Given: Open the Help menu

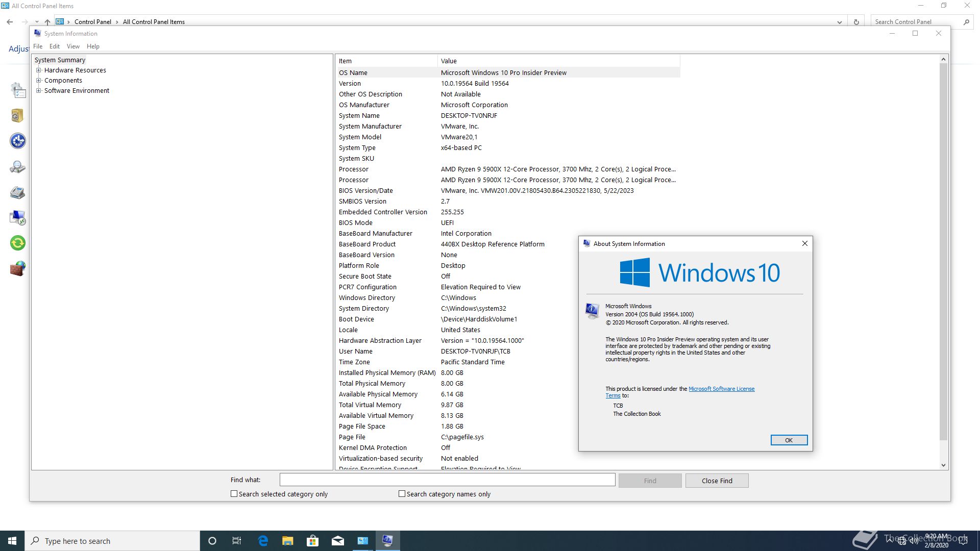Looking at the screenshot, I should point(93,46).
